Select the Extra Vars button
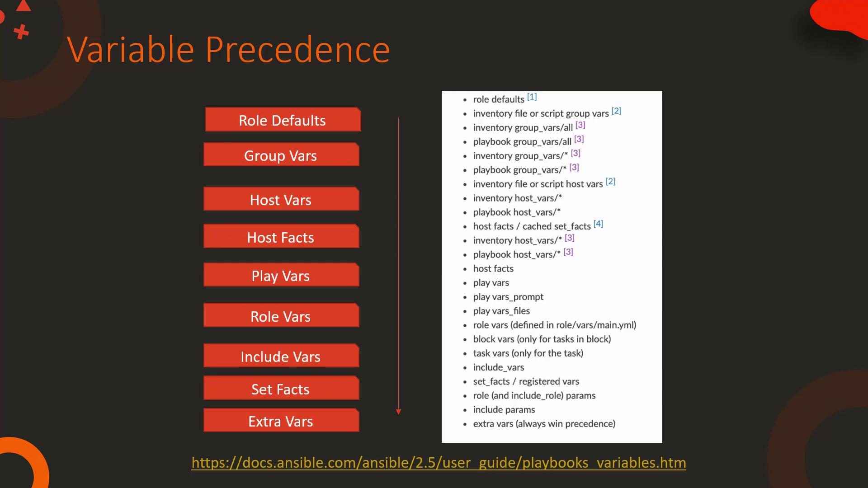The height and width of the screenshot is (488, 868). (280, 421)
